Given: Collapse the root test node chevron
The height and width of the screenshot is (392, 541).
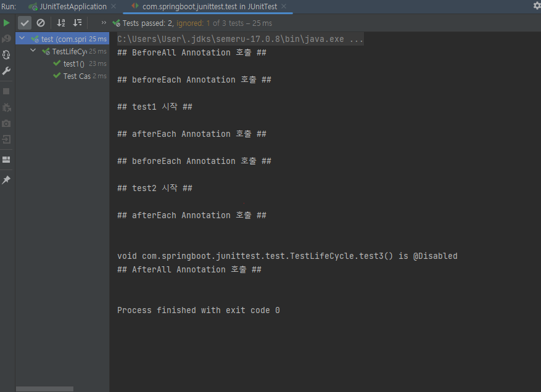Looking at the screenshot, I should (x=22, y=39).
